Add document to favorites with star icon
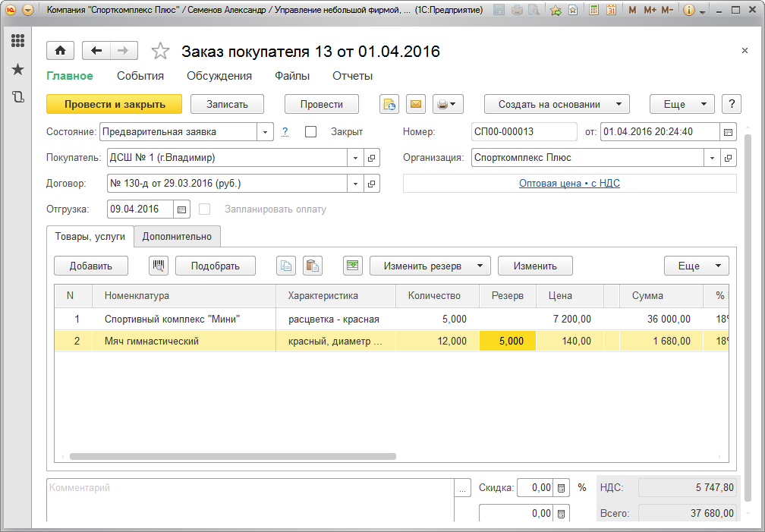The width and height of the screenshot is (765, 532). pos(160,51)
